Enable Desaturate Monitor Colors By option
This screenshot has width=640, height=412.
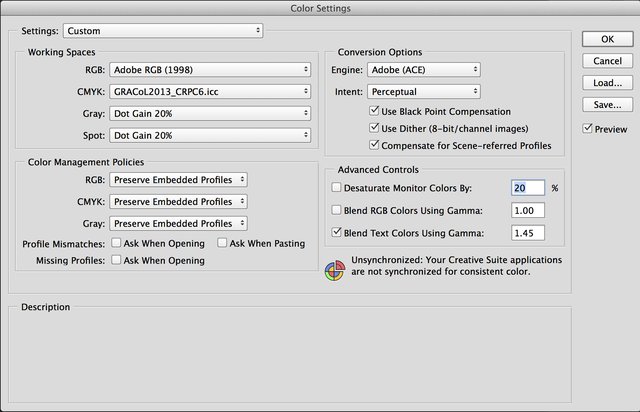[x=336, y=187]
